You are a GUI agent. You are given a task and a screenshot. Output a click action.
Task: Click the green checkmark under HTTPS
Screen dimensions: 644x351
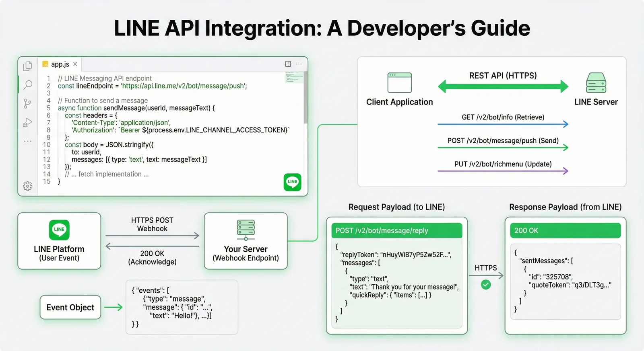tap(486, 285)
